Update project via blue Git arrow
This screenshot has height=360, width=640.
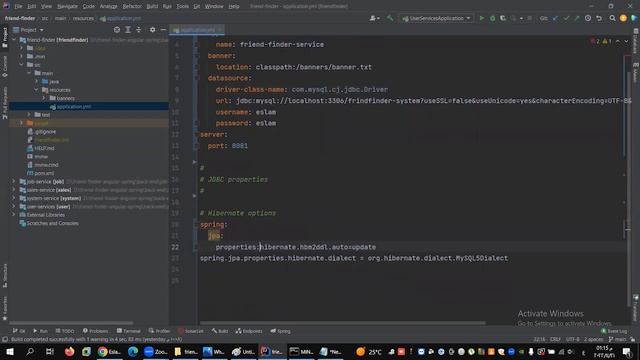[555, 18]
